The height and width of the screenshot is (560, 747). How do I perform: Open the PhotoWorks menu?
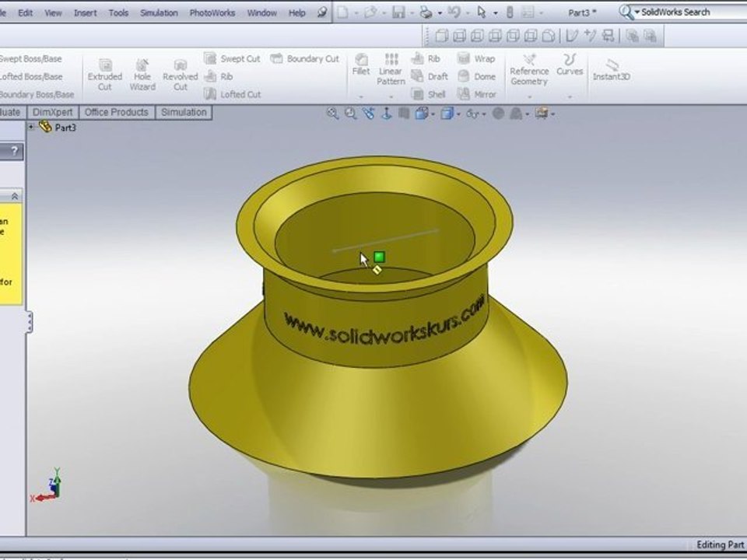tap(212, 13)
